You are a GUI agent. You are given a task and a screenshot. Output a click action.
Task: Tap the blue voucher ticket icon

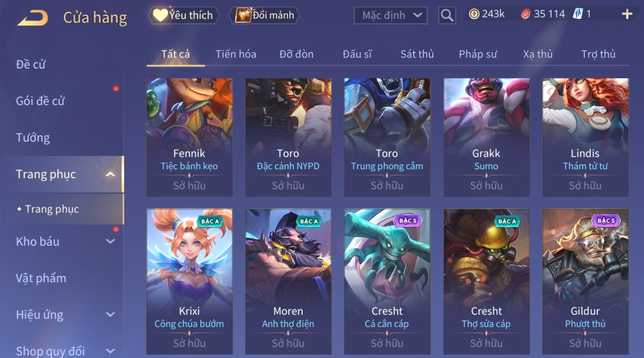coord(578,14)
